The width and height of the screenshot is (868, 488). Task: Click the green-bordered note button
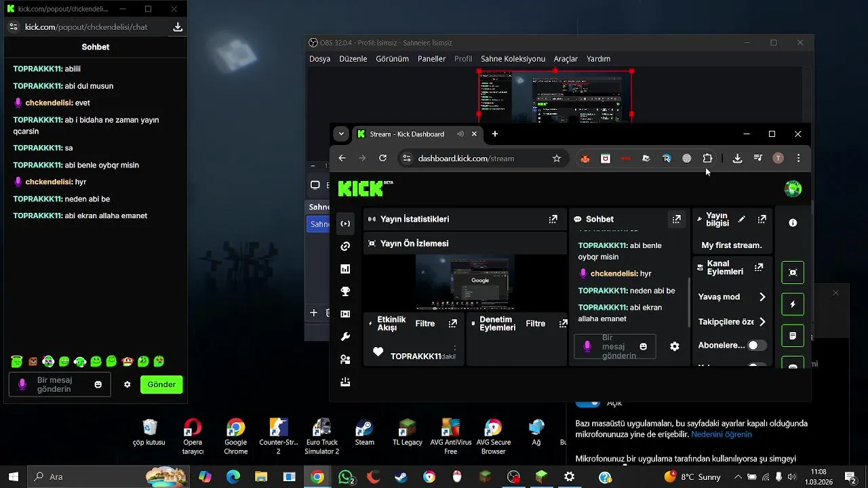point(793,335)
